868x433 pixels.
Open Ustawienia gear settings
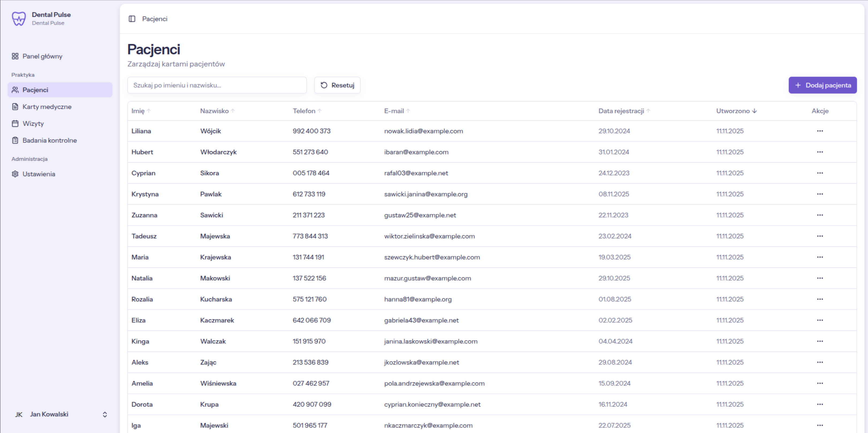(x=39, y=174)
